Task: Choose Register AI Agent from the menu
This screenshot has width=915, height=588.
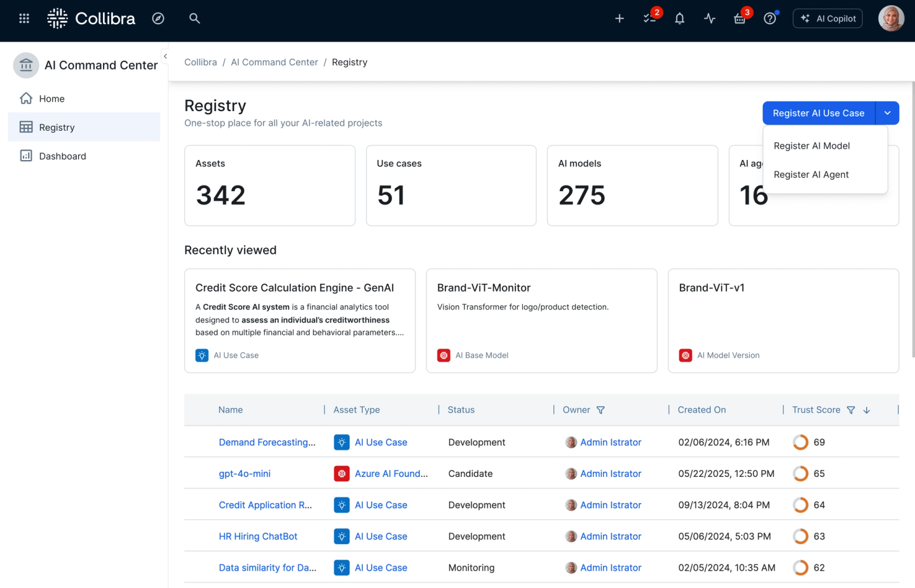Action: coord(811,175)
